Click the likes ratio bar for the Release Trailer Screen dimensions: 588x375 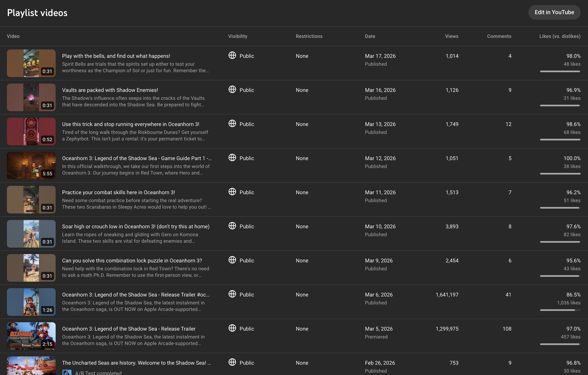560,344
